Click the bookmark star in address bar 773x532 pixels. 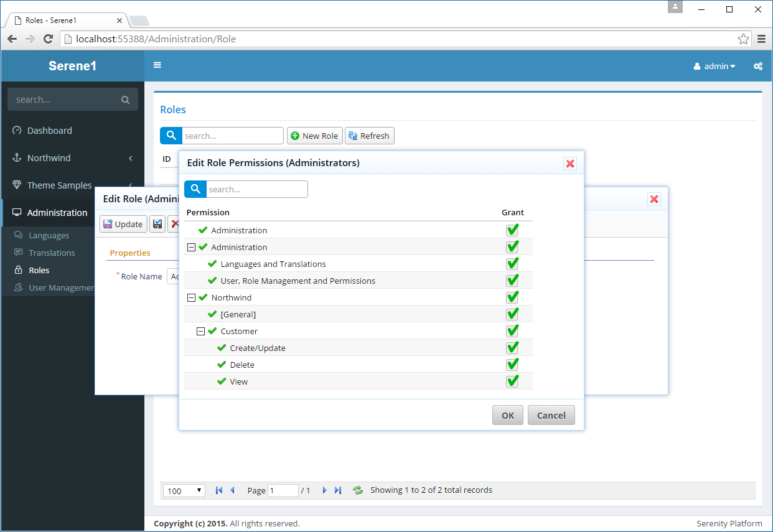pos(743,39)
